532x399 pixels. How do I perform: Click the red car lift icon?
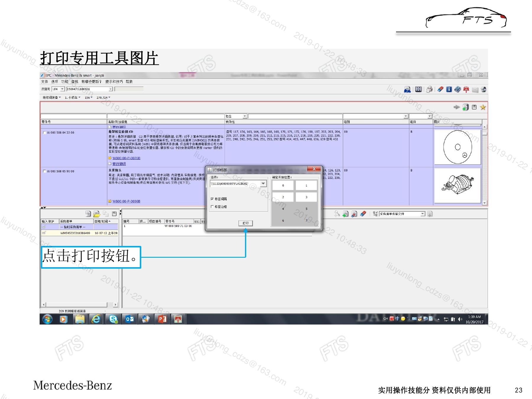click(466, 89)
